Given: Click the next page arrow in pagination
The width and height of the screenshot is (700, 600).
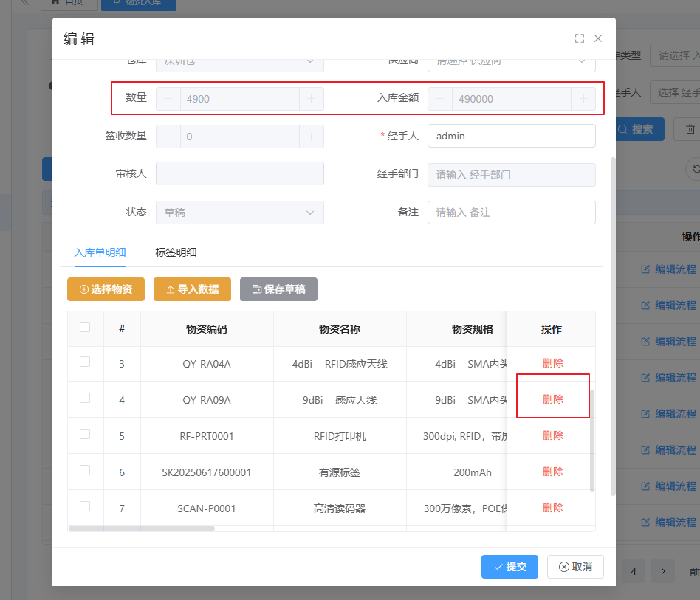Looking at the screenshot, I should [x=663, y=571].
